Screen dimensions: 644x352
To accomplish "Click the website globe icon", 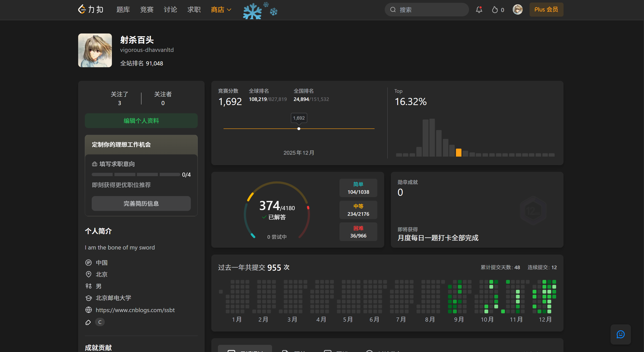I will [x=88, y=310].
